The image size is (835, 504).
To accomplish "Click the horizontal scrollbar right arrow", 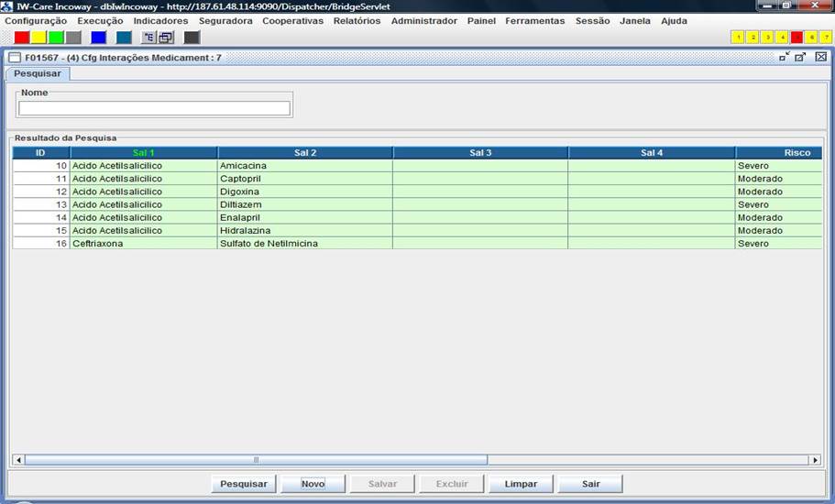I will [814, 459].
